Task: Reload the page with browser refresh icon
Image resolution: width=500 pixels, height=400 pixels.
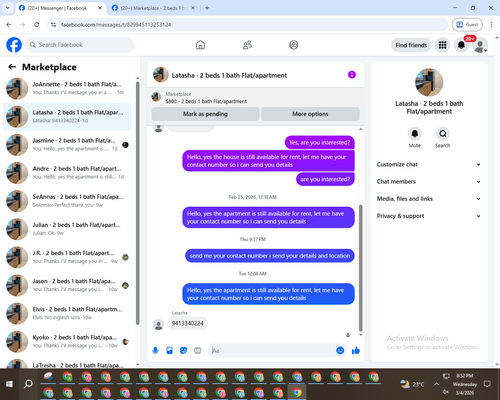Action: click(37, 25)
